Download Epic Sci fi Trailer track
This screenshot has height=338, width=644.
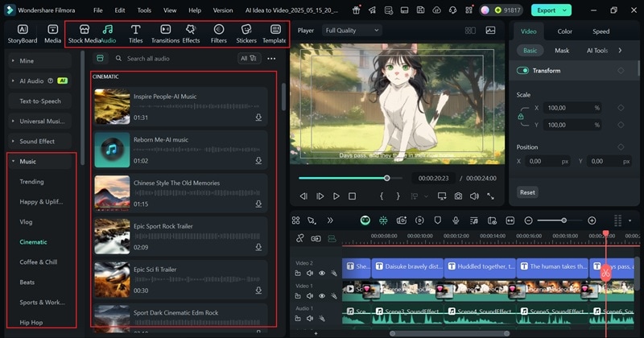(x=258, y=291)
